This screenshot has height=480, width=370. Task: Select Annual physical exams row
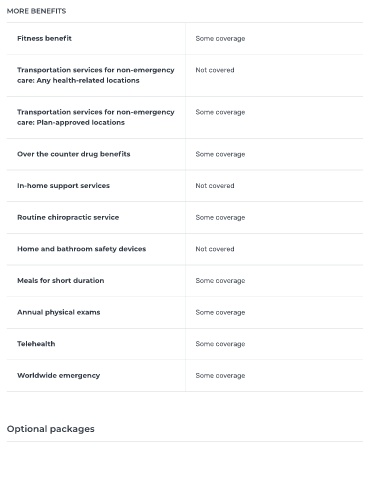[184, 312]
